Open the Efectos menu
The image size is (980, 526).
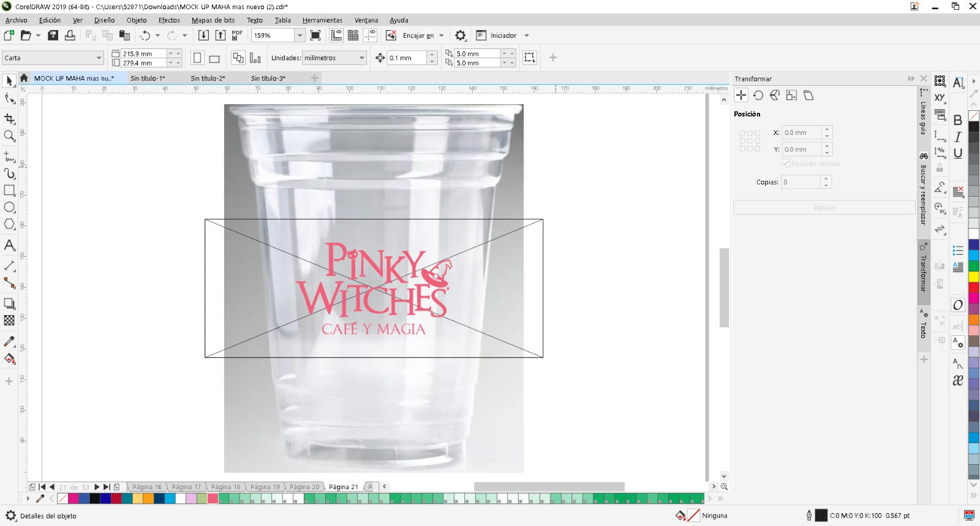point(169,20)
